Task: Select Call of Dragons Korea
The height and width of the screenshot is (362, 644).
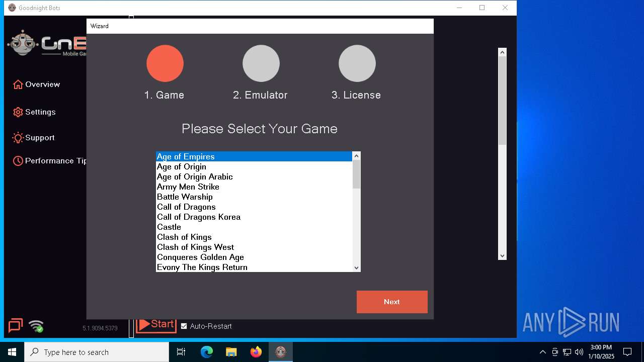Action: click(x=254, y=217)
